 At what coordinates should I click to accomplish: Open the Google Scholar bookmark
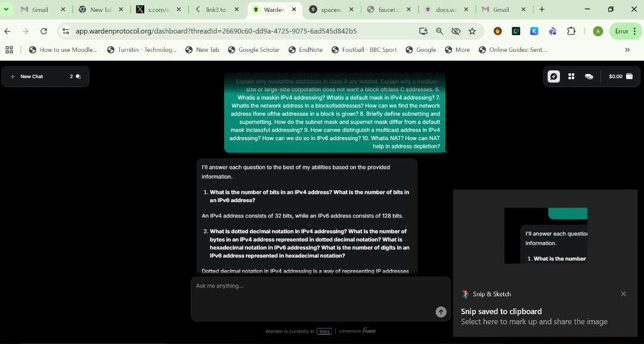[x=254, y=49]
